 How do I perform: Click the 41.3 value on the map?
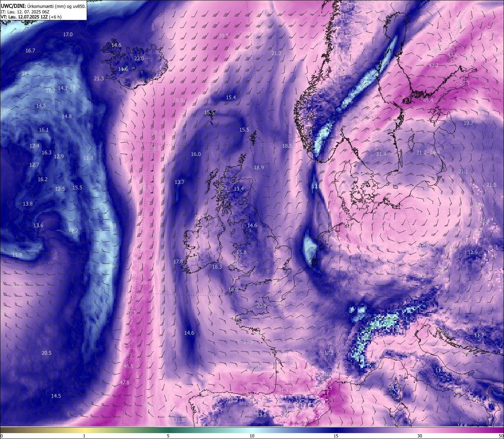click(x=283, y=391)
